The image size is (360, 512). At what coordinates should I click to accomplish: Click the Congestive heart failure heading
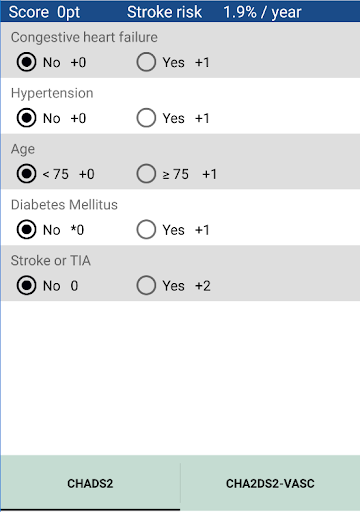tap(84, 37)
